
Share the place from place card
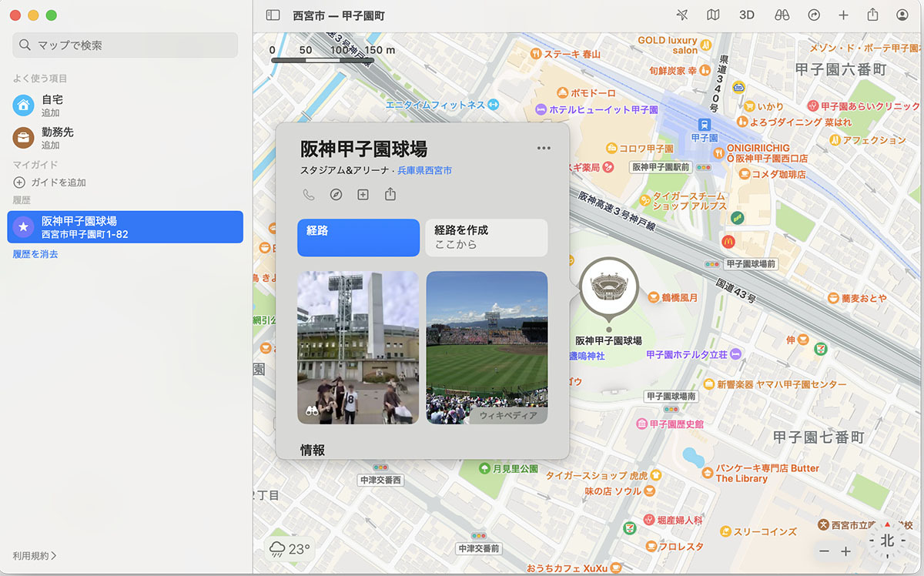click(390, 194)
